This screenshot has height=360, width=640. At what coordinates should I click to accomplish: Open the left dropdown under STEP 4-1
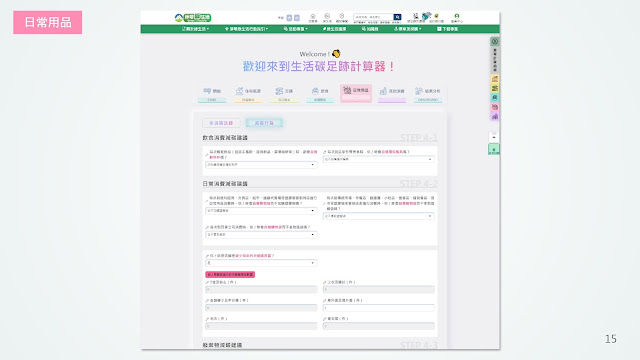click(x=261, y=164)
